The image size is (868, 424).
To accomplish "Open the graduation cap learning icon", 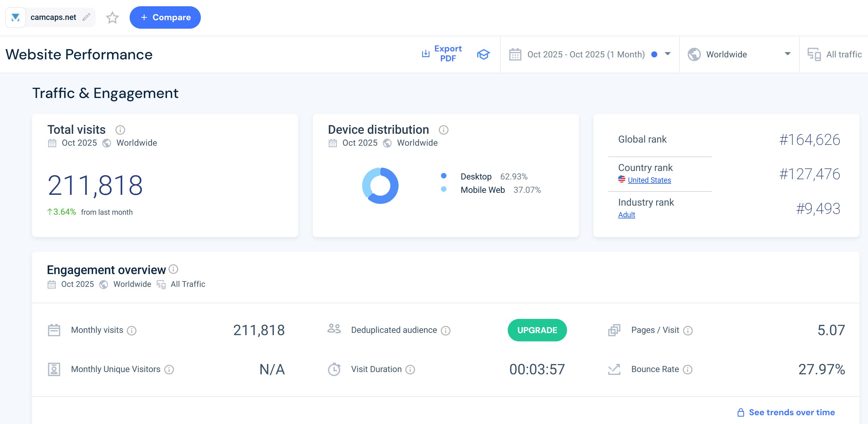I will pyautogui.click(x=483, y=54).
